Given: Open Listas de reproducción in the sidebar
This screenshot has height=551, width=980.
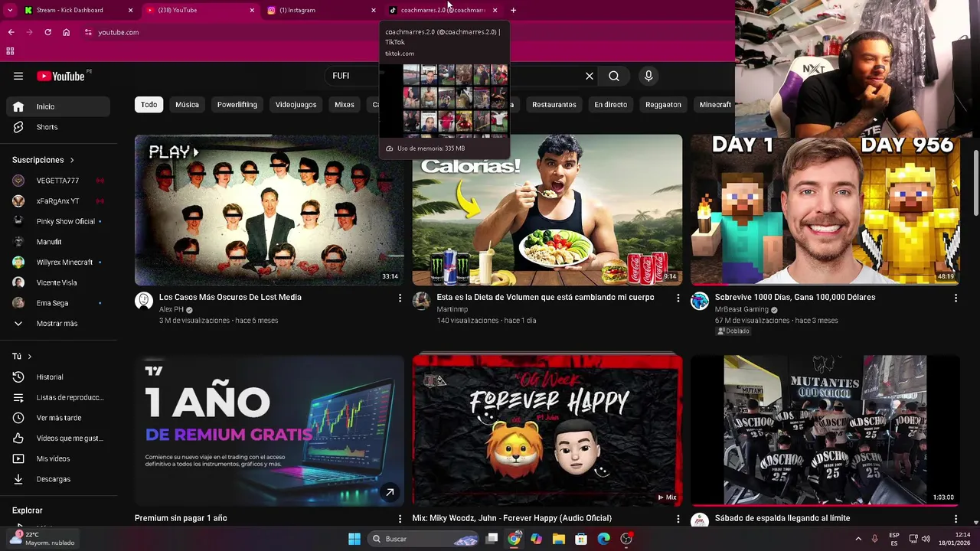Looking at the screenshot, I should (x=58, y=397).
